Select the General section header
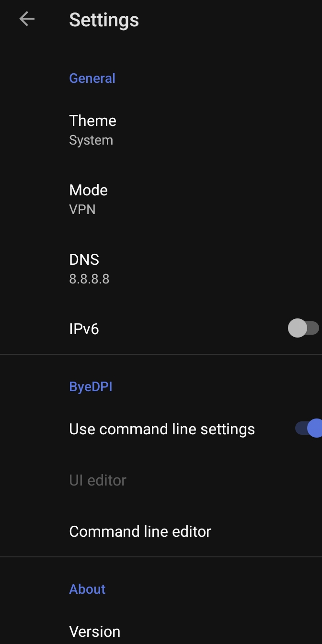322x644 pixels. [x=92, y=78]
